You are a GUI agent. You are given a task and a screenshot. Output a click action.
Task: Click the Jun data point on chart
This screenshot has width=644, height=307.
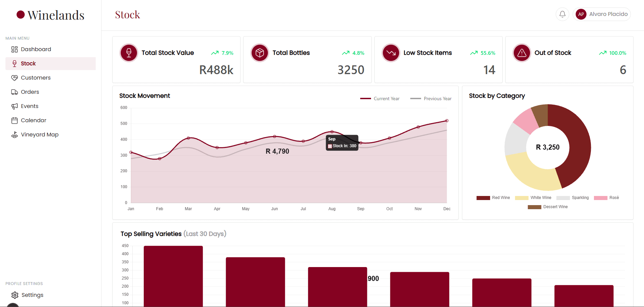(x=275, y=136)
